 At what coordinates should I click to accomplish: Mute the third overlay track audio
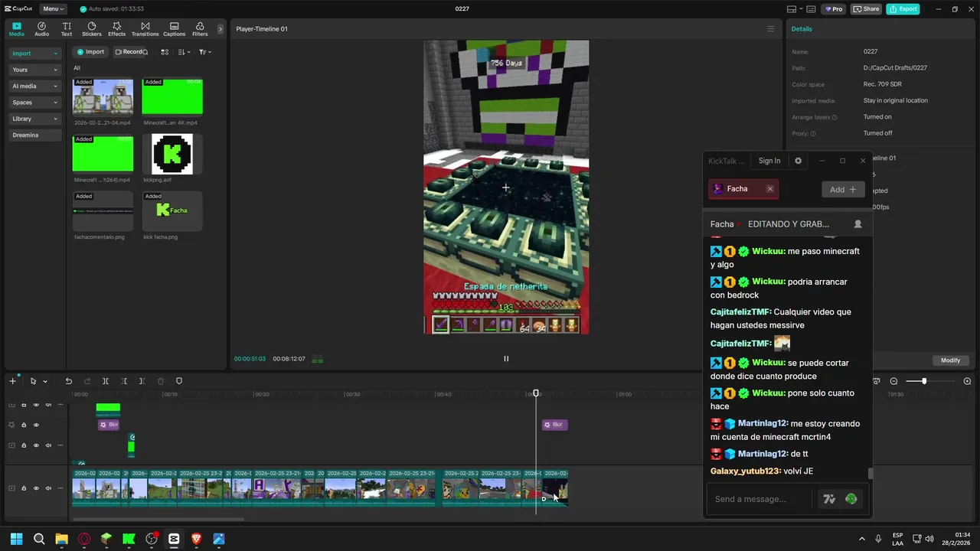pos(48,445)
